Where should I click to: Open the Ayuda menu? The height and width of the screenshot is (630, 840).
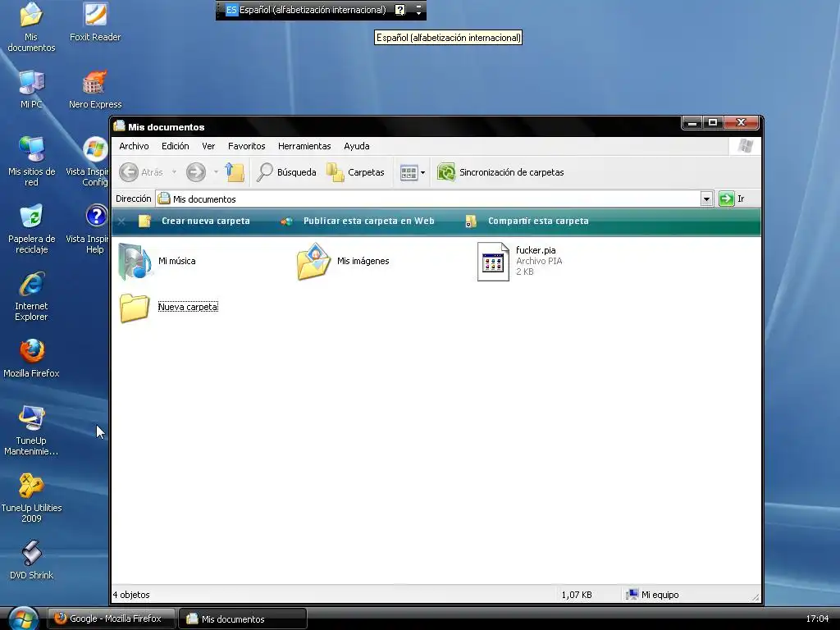point(356,146)
